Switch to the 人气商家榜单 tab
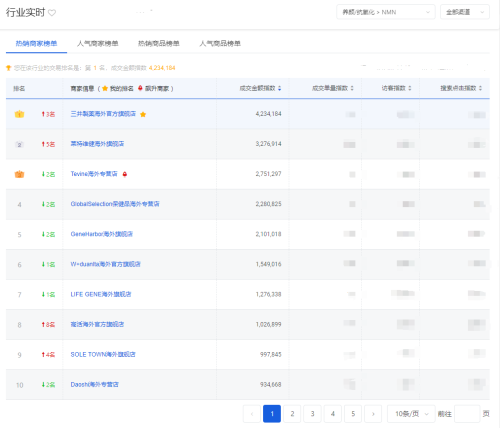Image resolution: width=500 pixels, height=428 pixels. pyautogui.click(x=98, y=43)
